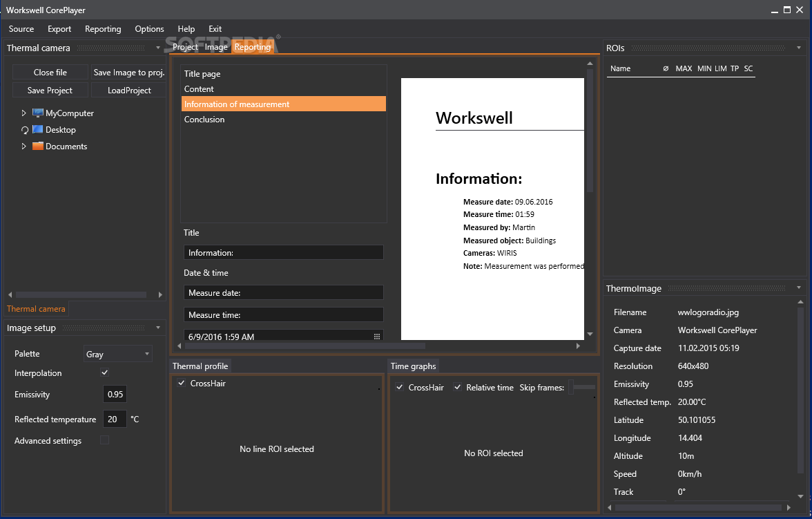Select the Thermal profile tab

click(200, 366)
